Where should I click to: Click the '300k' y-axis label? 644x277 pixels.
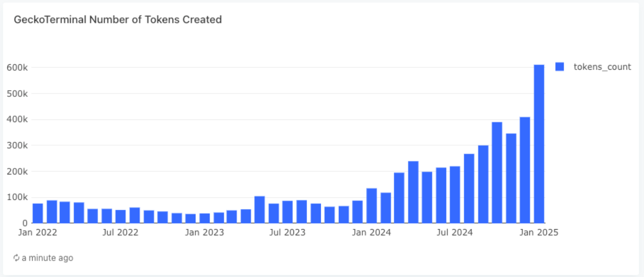[17, 146]
